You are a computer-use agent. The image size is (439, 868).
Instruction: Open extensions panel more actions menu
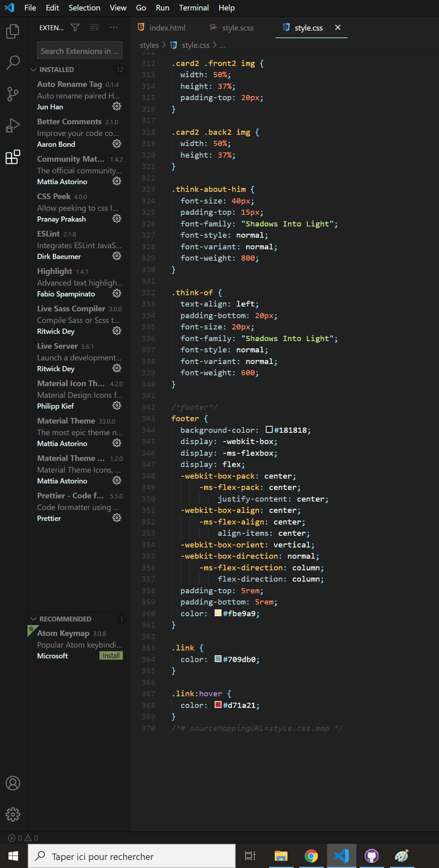114,28
